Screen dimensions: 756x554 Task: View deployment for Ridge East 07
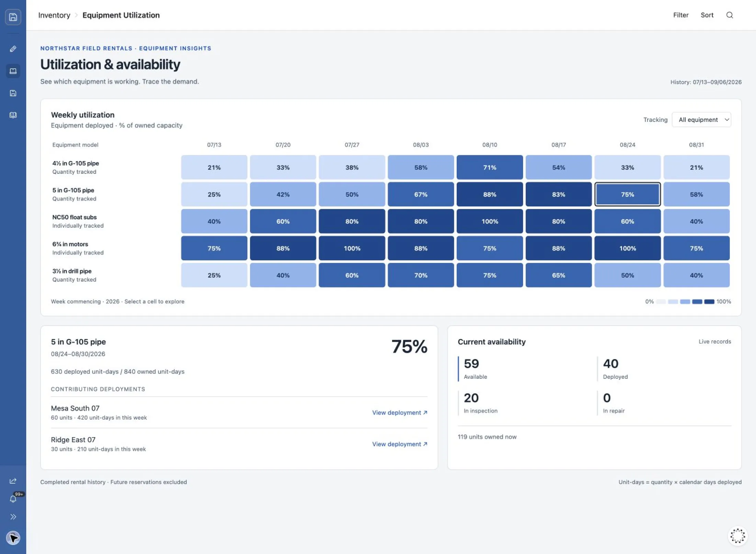[400, 444]
